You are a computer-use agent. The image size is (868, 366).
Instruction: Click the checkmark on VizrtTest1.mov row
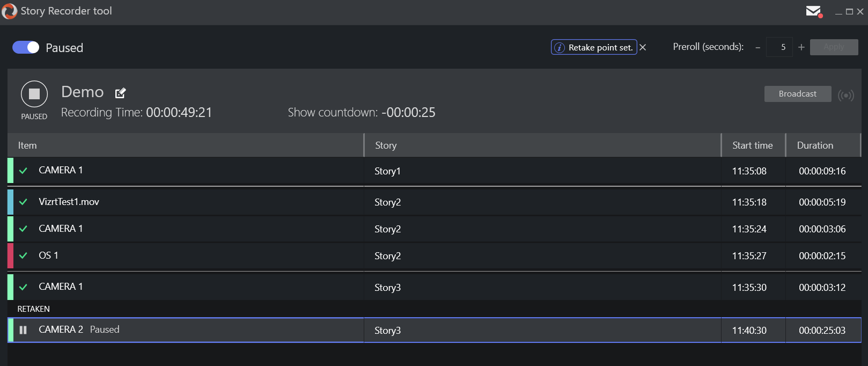[x=23, y=202]
